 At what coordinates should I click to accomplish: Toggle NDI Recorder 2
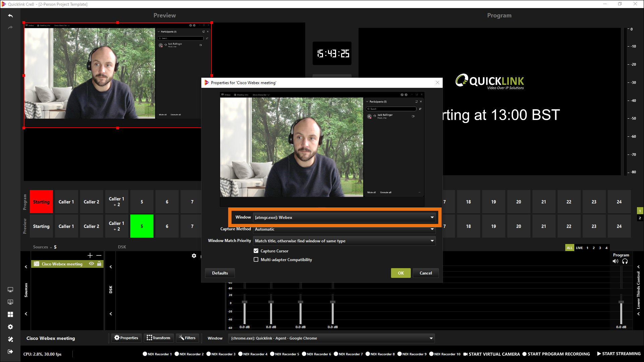point(189,354)
